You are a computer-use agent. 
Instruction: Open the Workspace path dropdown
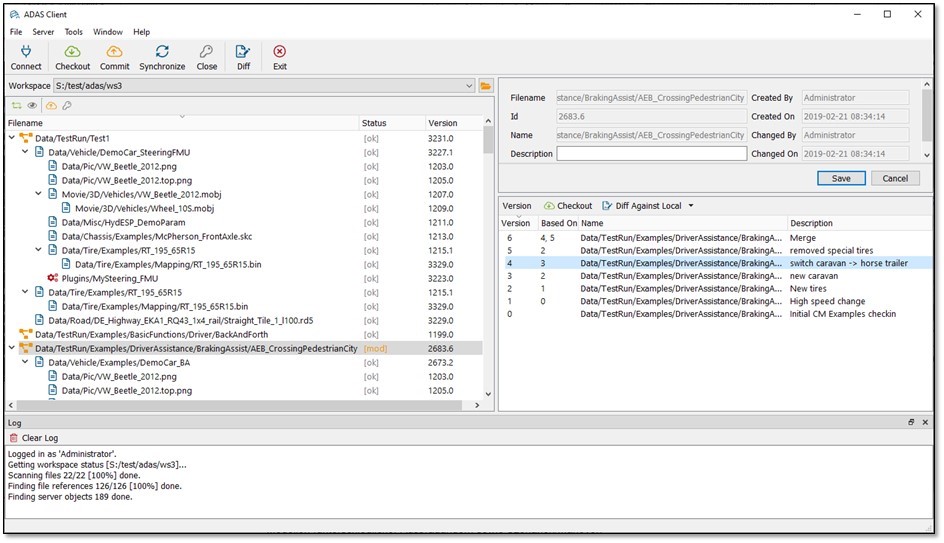(469, 86)
